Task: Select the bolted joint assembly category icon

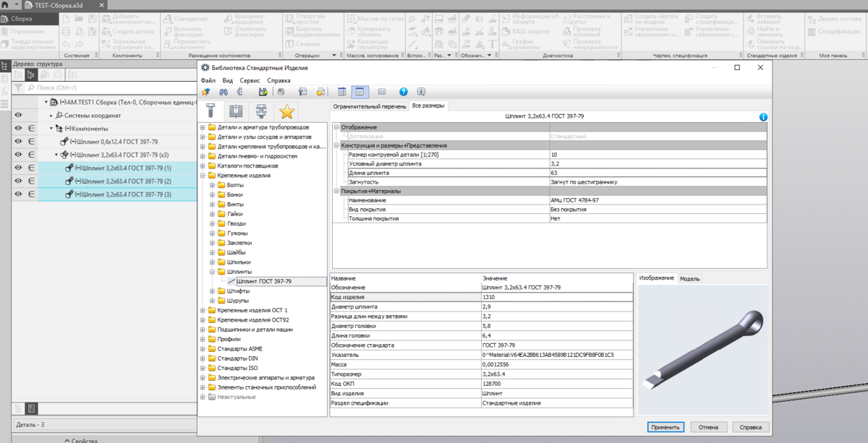Action: (x=261, y=111)
